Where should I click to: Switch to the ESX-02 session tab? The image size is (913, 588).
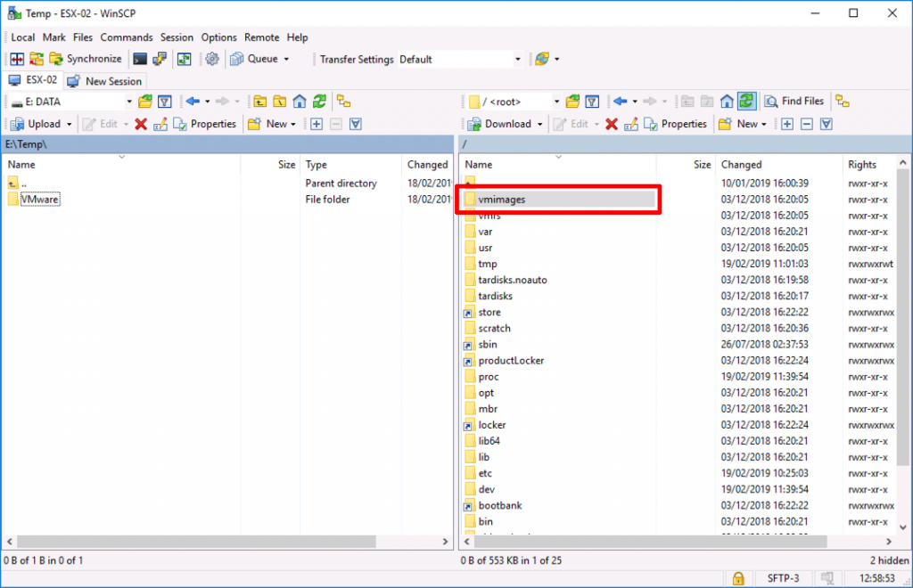point(36,80)
